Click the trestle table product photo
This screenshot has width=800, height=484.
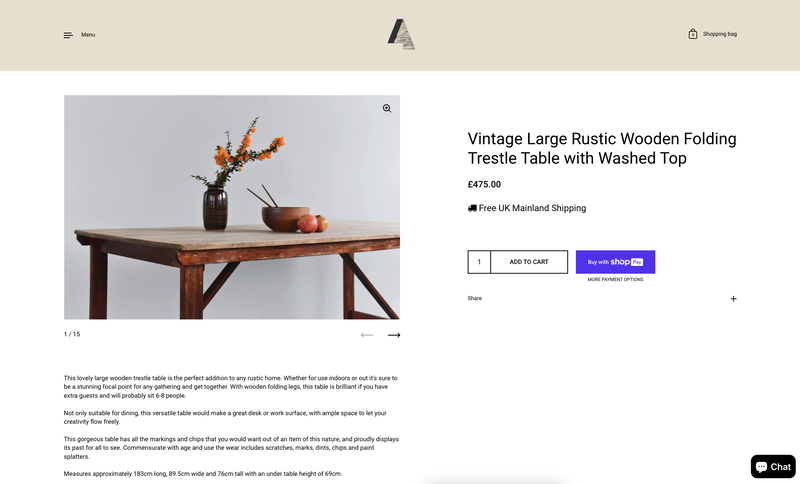[x=232, y=207]
